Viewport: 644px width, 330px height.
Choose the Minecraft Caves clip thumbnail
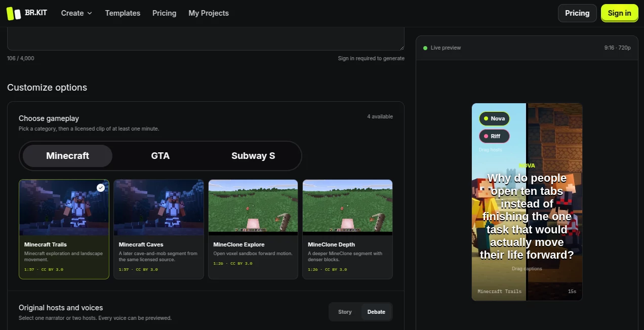[158, 207]
